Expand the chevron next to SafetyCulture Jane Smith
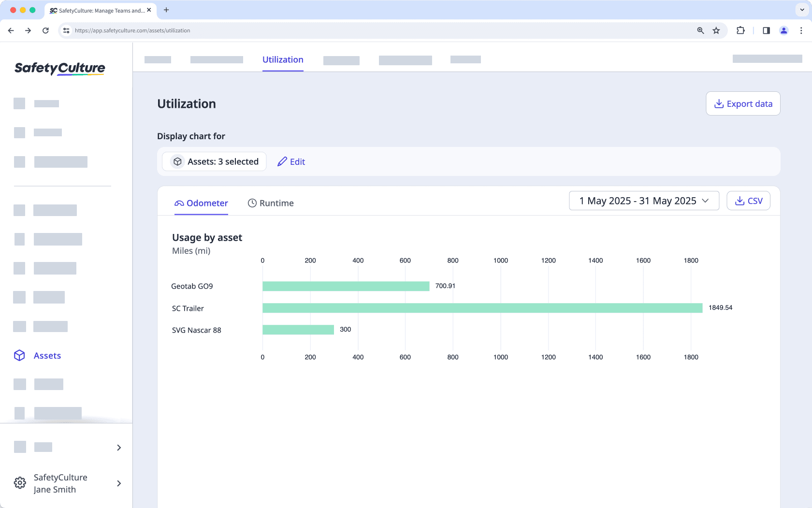The image size is (812, 508). tap(119, 483)
